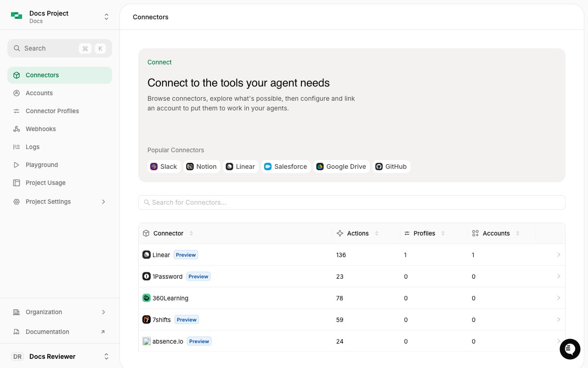
Task: Click the 78 actions count for 360Learning
Action: [340, 298]
